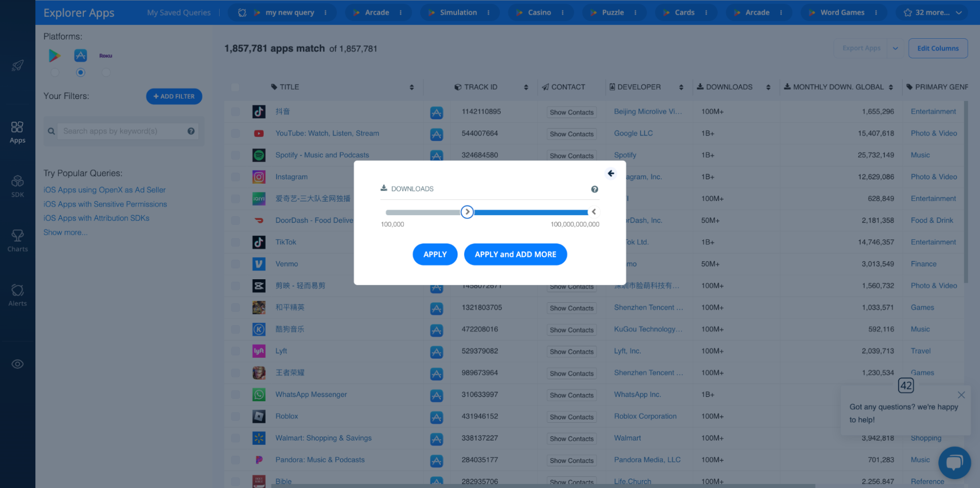This screenshot has width=980, height=488.
Task: Check the Roblox row checkbox
Action: pyautogui.click(x=235, y=416)
